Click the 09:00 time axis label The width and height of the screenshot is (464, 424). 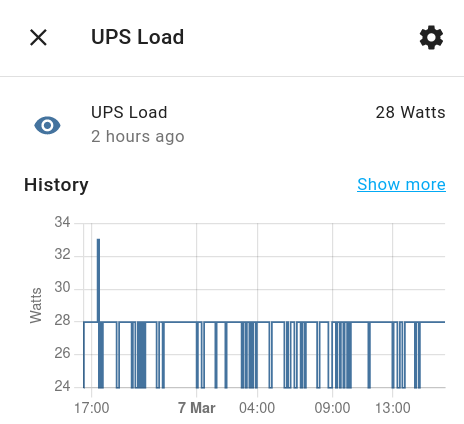(x=332, y=408)
